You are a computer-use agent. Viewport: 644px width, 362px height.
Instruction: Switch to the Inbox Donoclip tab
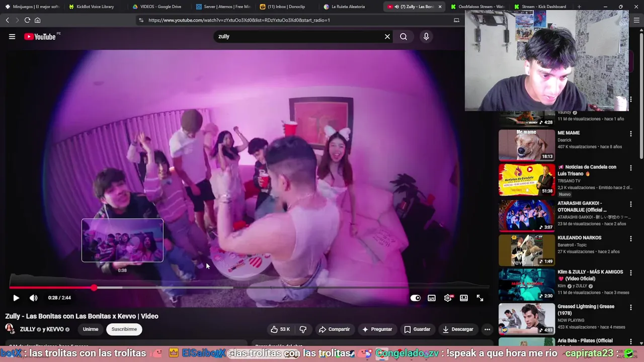pyautogui.click(x=287, y=7)
